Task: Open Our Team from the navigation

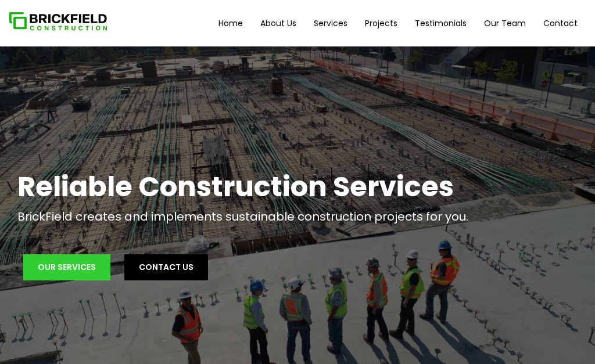Action: 505,23
